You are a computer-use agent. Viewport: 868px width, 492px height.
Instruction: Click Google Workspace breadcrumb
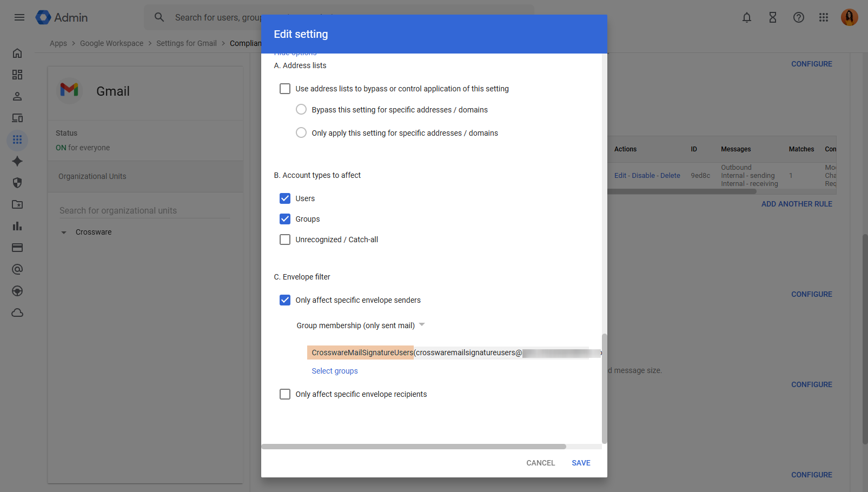(111, 43)
